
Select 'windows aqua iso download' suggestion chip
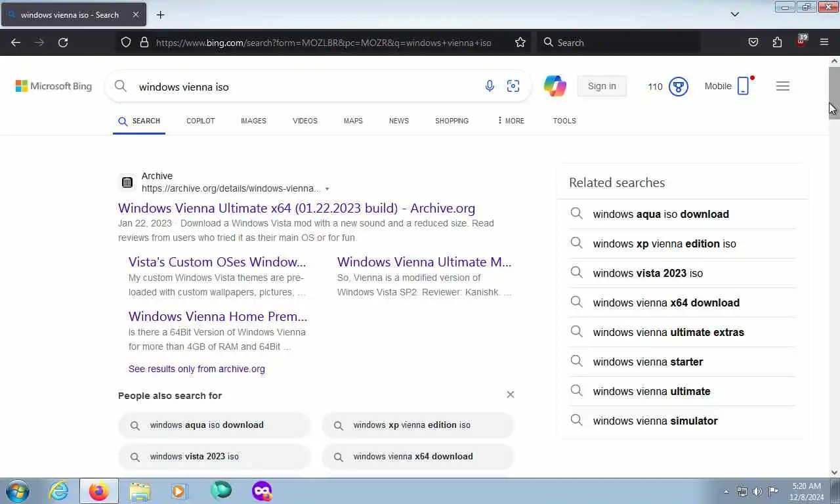tap(215, 425)
